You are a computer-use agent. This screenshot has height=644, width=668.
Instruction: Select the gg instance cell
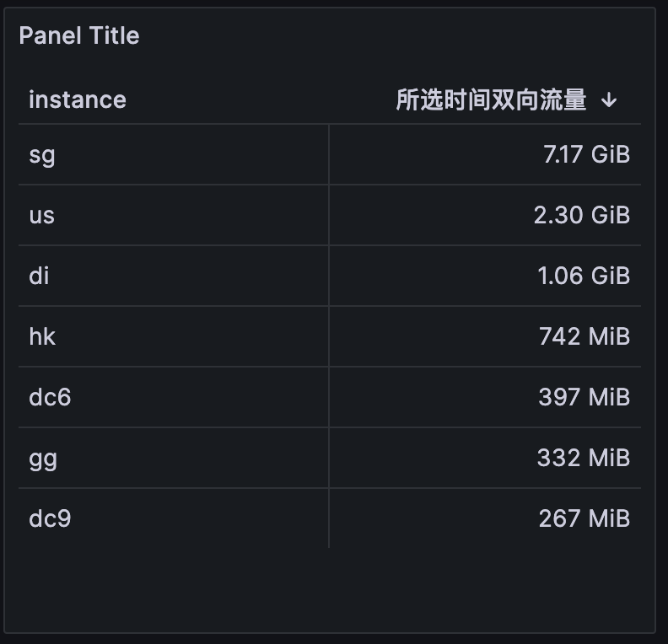tap(43, 459)
